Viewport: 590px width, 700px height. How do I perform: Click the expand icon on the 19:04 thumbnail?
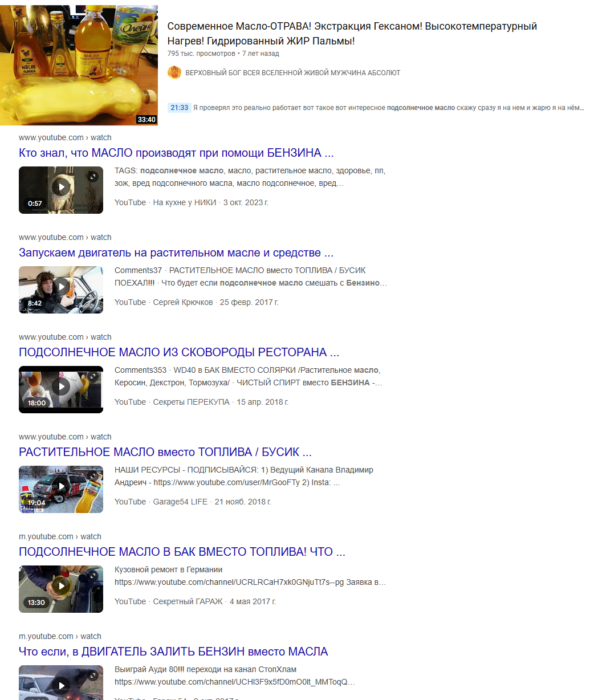coord(93,476)
